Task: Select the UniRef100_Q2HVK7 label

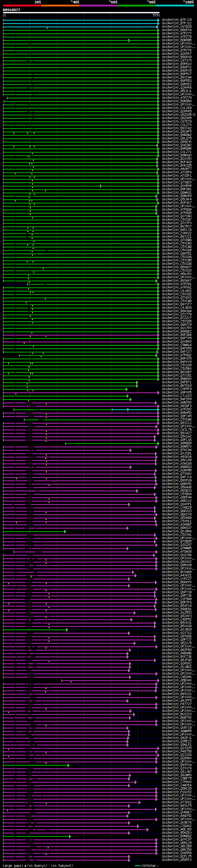Action: click(177, 54)
